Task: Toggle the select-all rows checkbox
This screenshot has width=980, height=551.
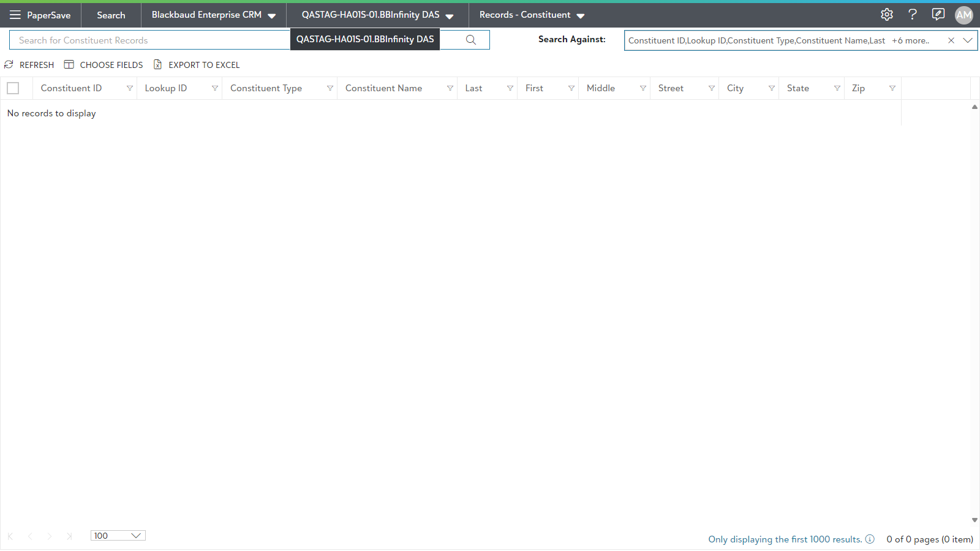Action: pyautogui.click(x=13, y=88)
